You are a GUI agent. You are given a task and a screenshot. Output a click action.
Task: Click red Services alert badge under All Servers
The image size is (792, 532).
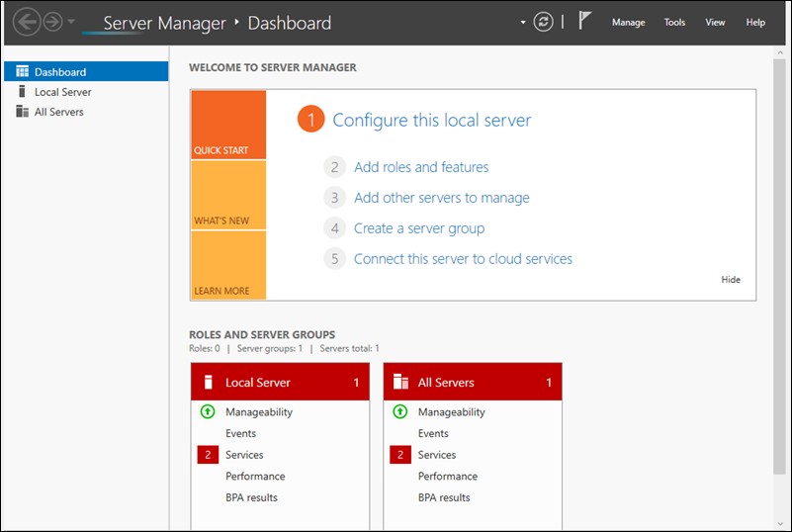coord(400,455)
